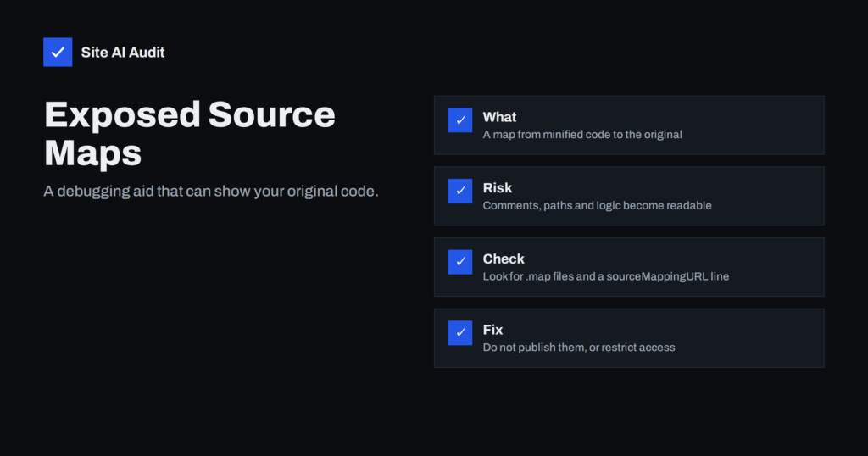This screenshot has width=868, height=456.
Task: Toggle the checkbox beside "Check"
Action: click(460, 262)
